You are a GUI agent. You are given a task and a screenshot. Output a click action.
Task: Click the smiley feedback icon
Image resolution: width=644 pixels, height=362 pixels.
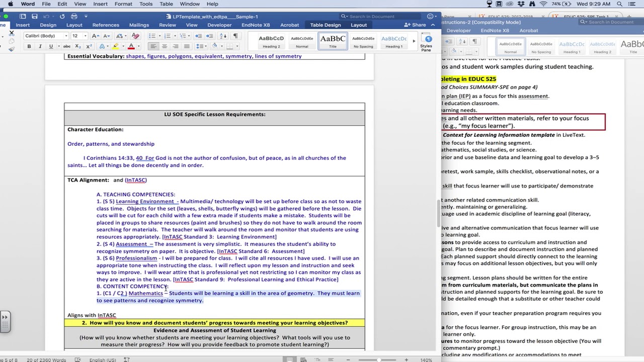[430, 16]
